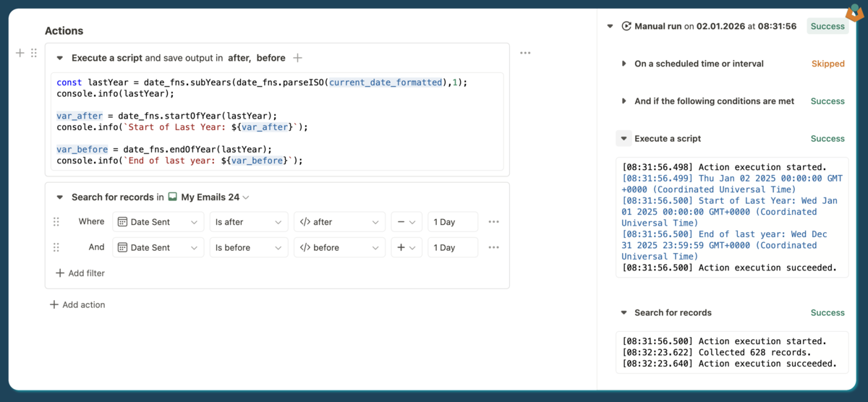Open the 'before' variable dropdown

coord(339,247)
